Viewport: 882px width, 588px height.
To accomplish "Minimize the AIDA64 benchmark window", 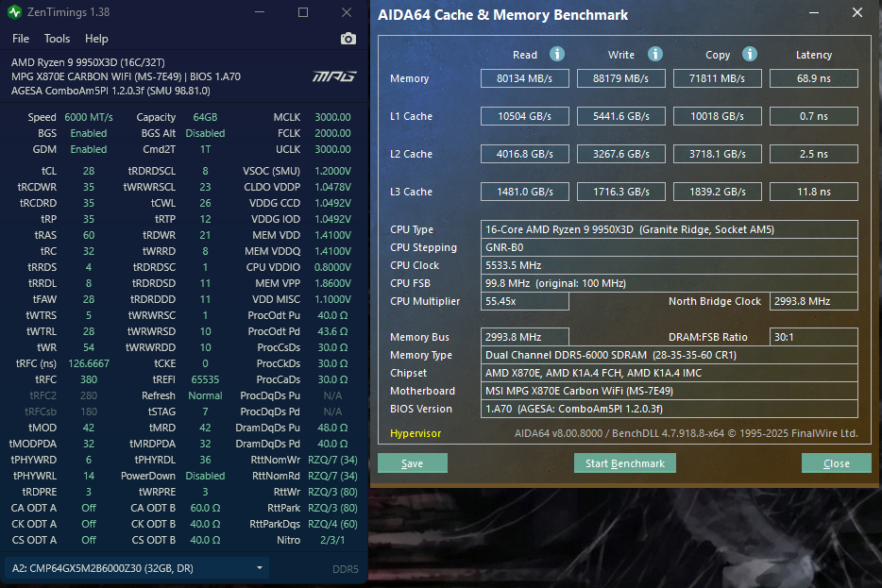I will pos(814,12).
